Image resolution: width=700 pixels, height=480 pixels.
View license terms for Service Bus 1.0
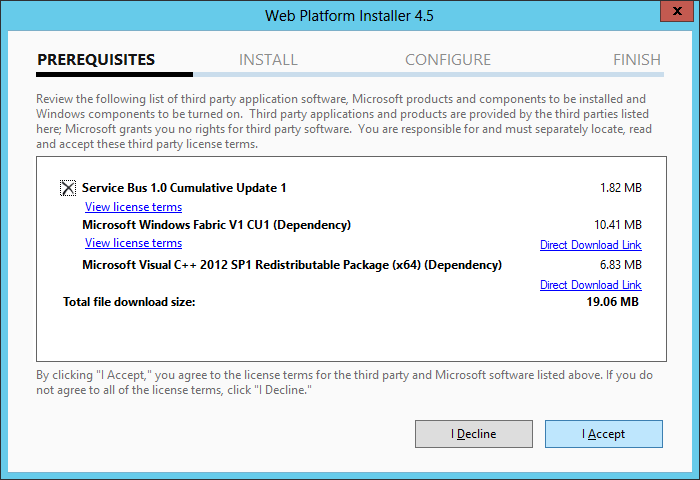[133, 207]
